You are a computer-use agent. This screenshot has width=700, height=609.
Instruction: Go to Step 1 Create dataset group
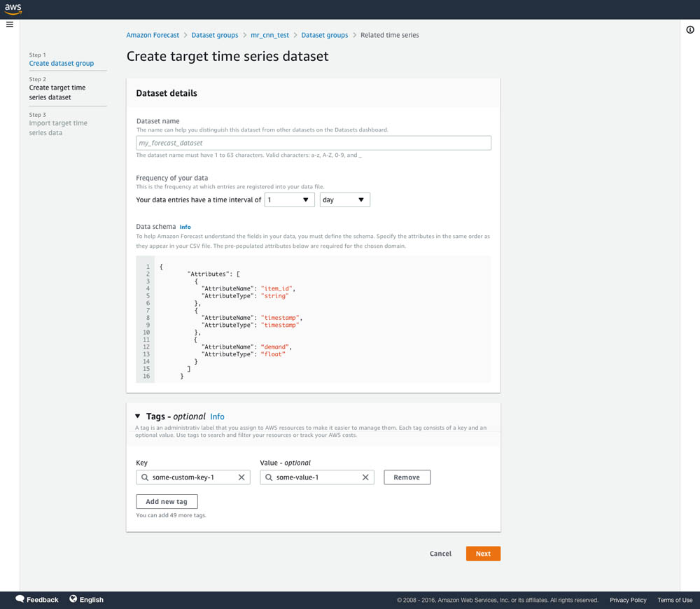(62, 64)
